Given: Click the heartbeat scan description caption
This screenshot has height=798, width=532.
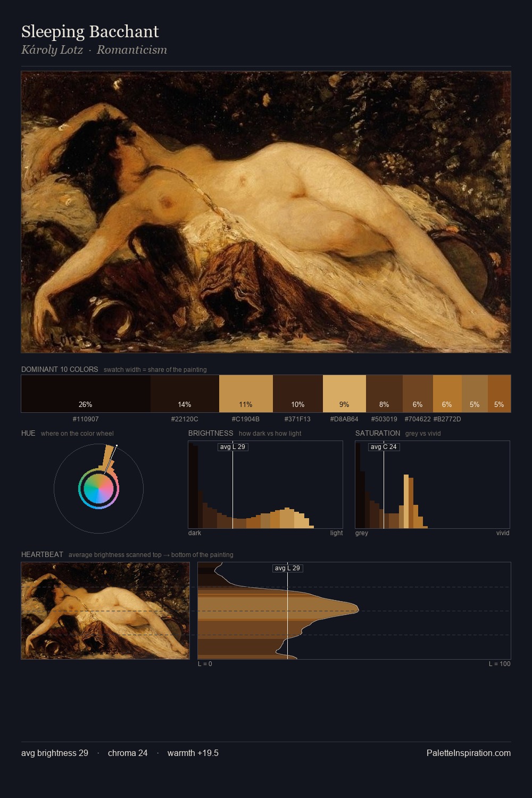Looking at the screenshot, I should click(x=151, y=555).
